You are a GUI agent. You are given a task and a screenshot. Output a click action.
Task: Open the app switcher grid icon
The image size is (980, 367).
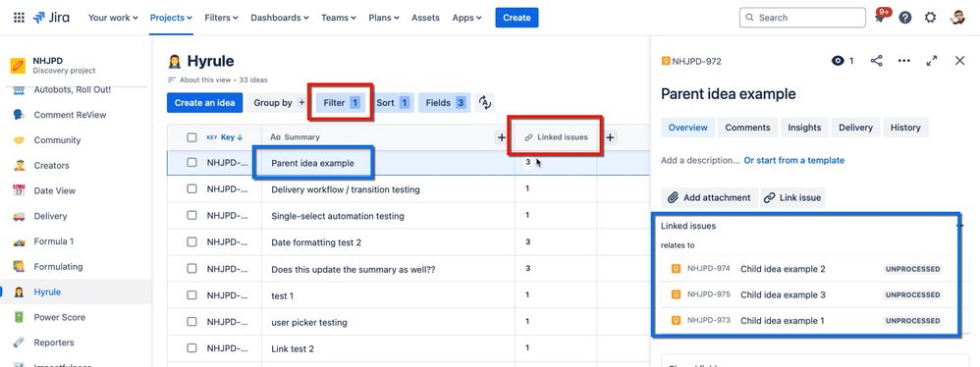tap(19, 18)
